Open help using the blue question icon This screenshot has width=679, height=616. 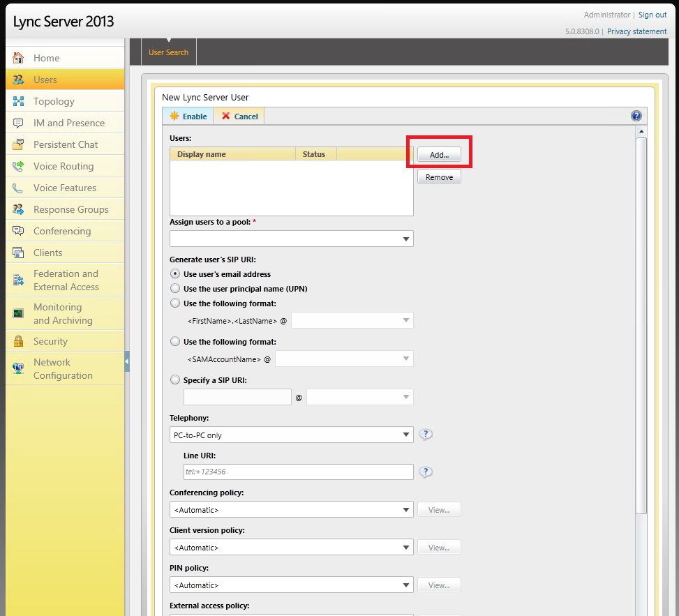tap(636, 116)
